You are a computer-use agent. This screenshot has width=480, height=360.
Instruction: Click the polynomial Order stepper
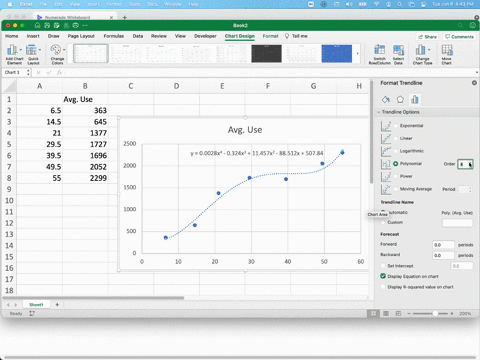point(470,164)
